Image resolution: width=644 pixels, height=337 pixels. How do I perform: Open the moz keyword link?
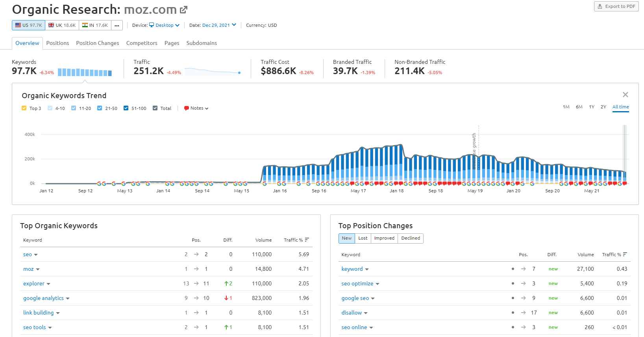click(28, 269)
